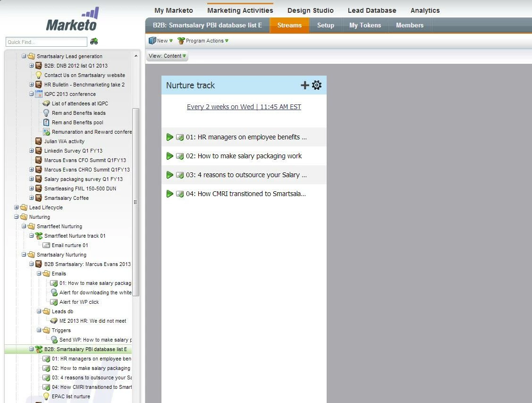
Task: Open the View: Content dropdown
Action: point(167,56)
